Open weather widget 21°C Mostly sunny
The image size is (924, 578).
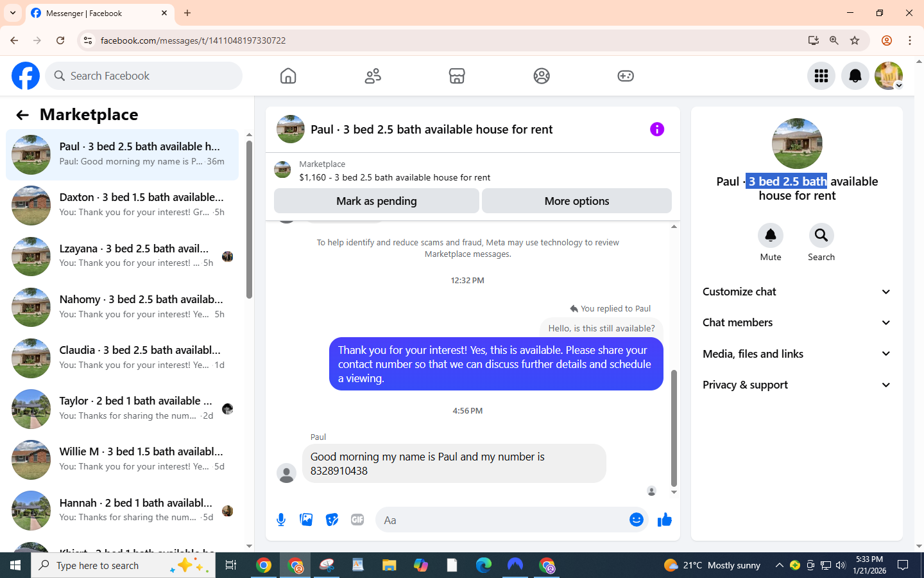click(712, 565)
